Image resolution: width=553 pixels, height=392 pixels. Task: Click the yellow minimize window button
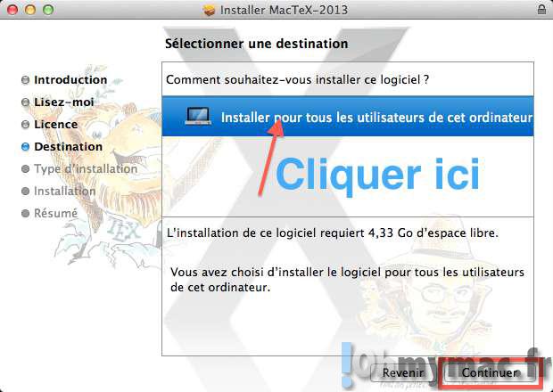(30, 10)
